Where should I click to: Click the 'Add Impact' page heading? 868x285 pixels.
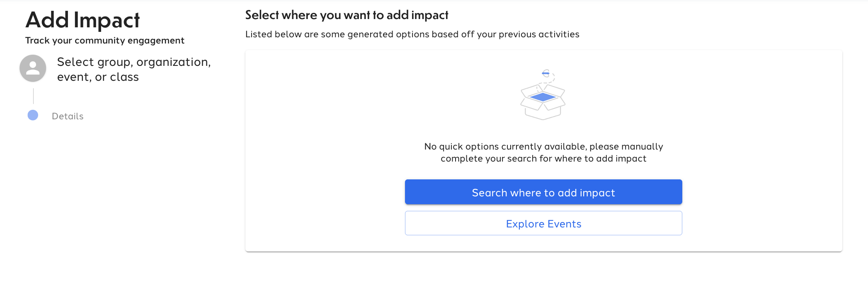pyautogui.click(x=82, y=19)
